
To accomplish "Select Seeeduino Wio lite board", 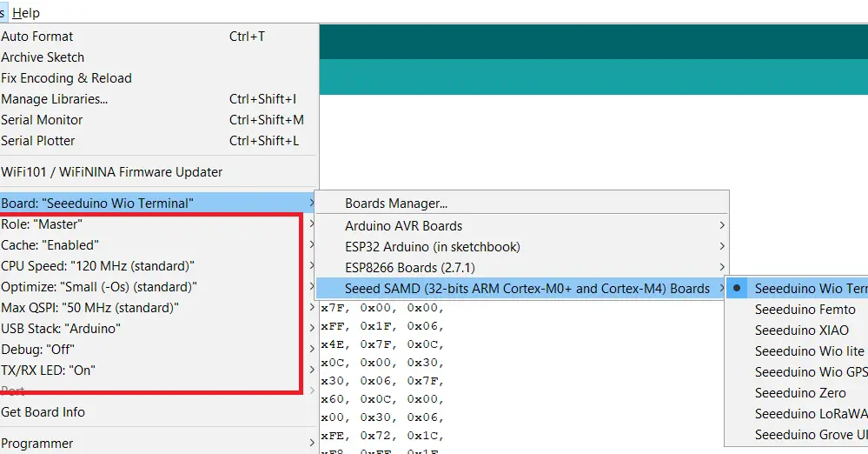I will pyautogui.click(x=797, y=351).
